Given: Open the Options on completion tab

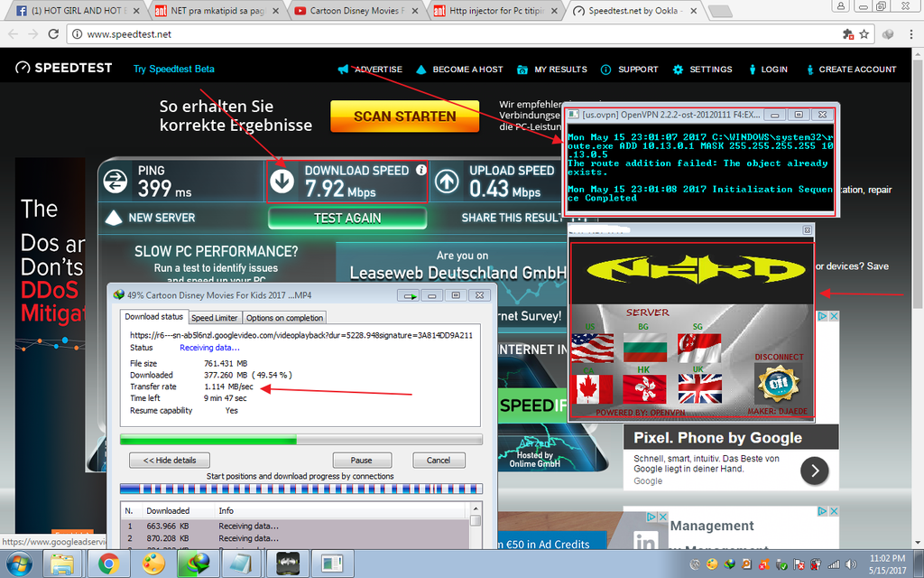Looking at the screenshot, I should tap(284, 318).
